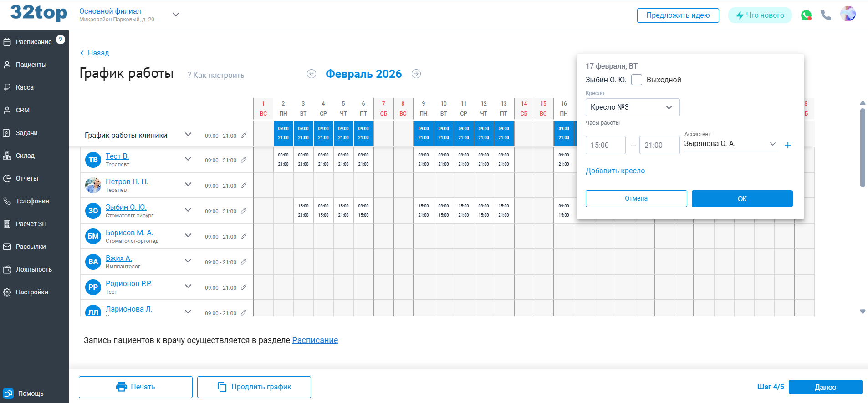Open the Помощь chat icon
The image size is (868, 403).
coord(8,393)
